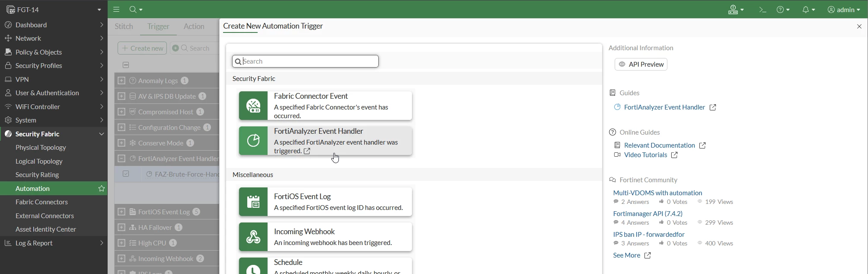Open the notifications bell menu
Viewport: 868px width, 274px height.
coord(809,10)
